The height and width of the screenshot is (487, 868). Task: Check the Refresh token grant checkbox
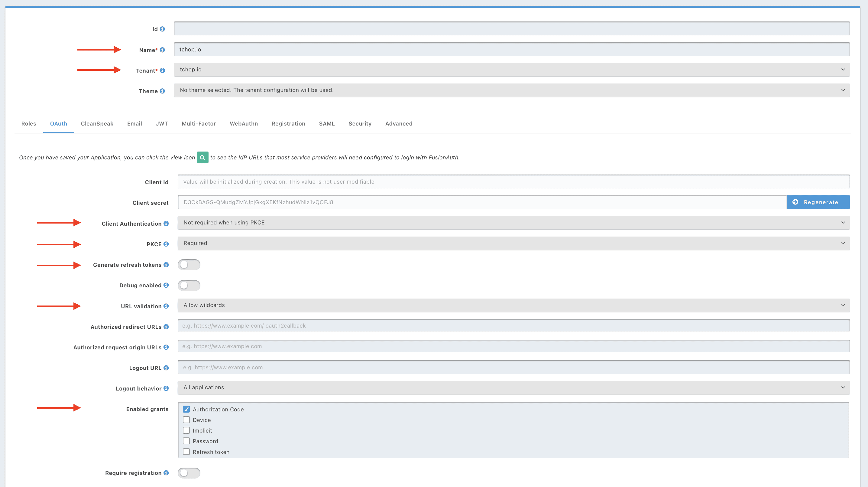[x=186, y=452]
